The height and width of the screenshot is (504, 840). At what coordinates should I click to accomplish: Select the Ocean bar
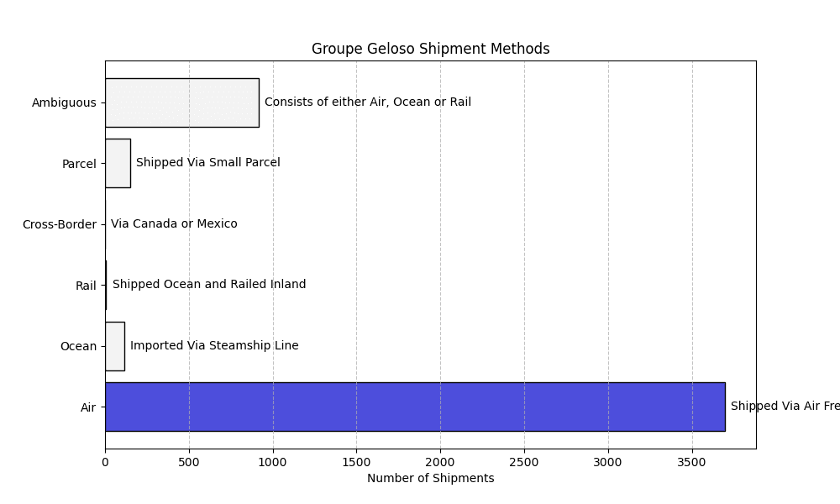click(x=115, y=347)
